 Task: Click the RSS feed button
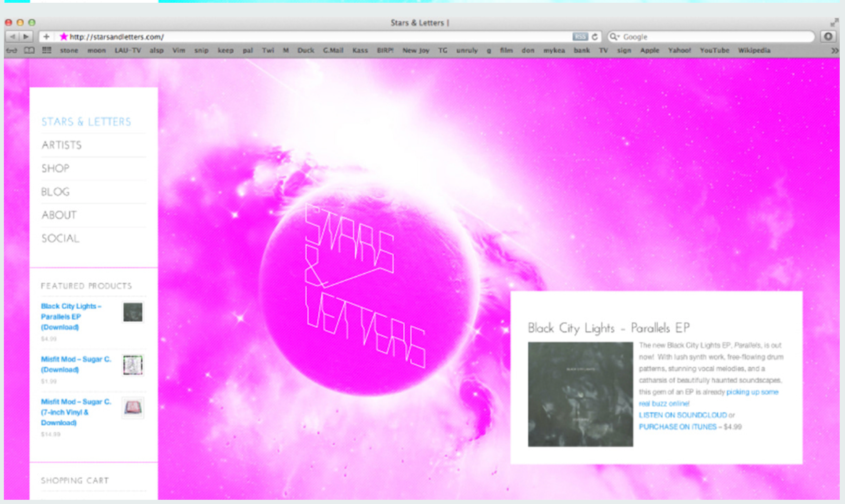click(x=580, y=37)
